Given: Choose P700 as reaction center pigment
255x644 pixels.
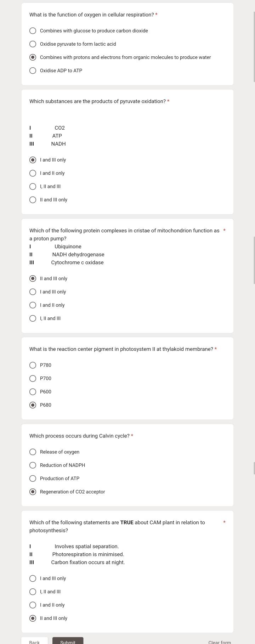Looking at the screenshot, I should [33, 378].
